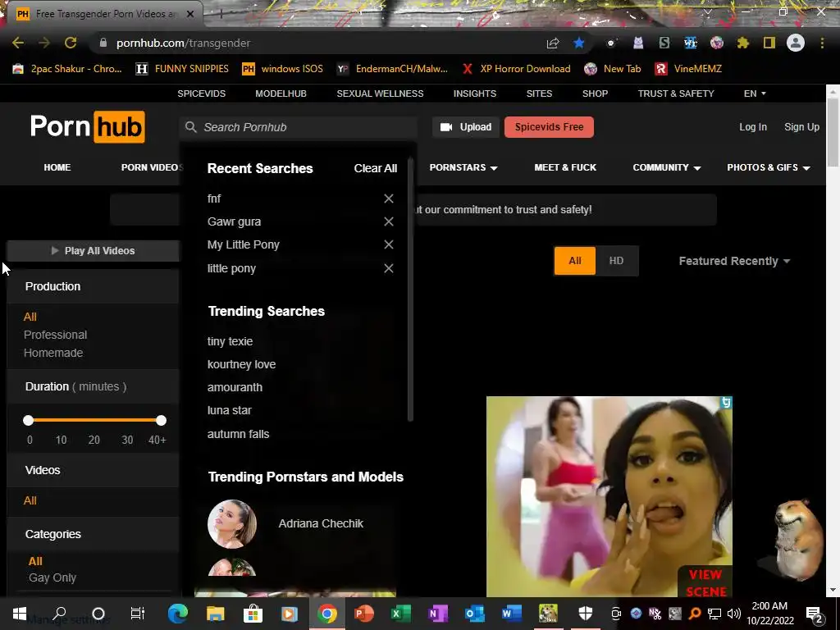840x630 pixels.
Task: Click the search suggestions panel scrollbar
Action: point(411,290)
